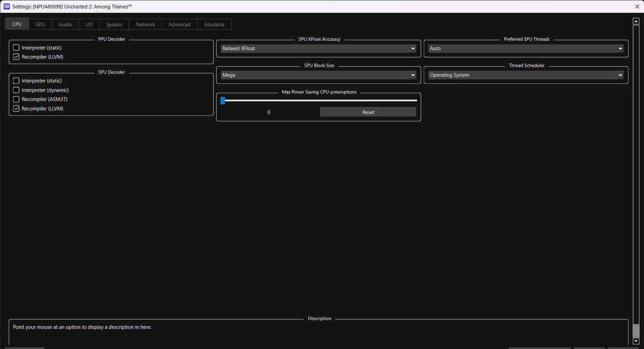Expand the SPU Block Size dropdown
This screenshot has height=349, width=644.
pos(318,75)
